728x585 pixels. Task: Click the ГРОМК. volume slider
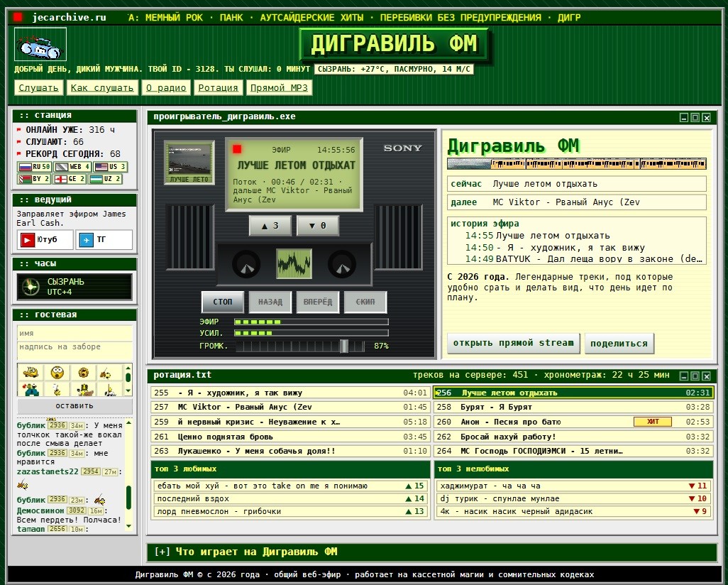tap(300, 346)
